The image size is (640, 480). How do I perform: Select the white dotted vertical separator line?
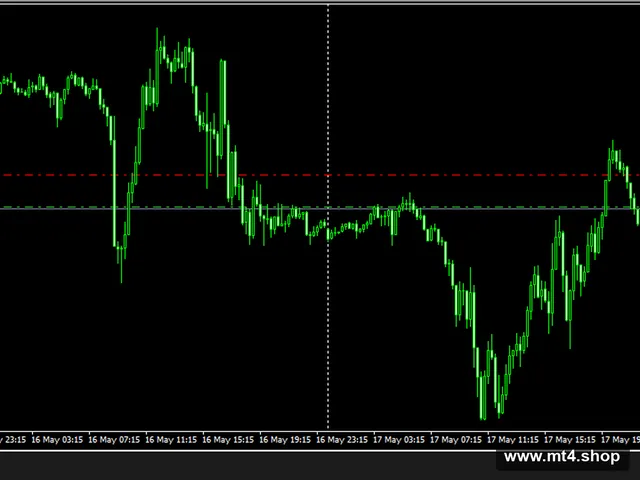[328, 216]
